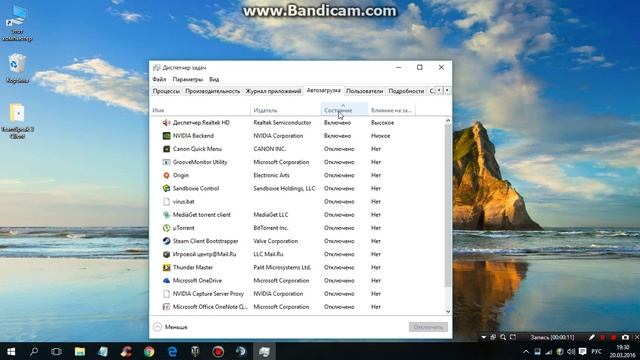Select the Valve Corporation publisher cell
Image resolution: width=640 pixels, height=360 pixels.
tap(275, 241)
